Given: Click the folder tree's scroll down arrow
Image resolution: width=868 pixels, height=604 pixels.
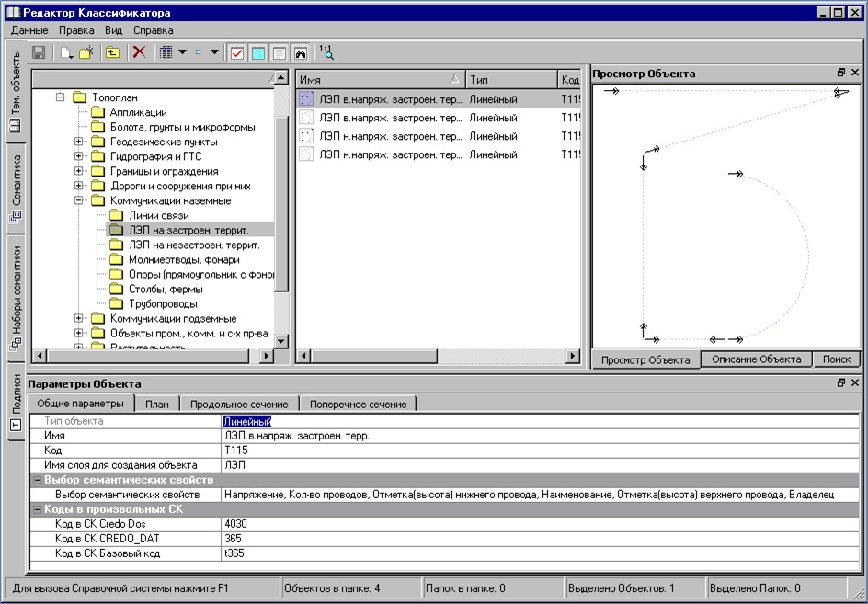Looking at the screenshot, I should tap(281, 341).
